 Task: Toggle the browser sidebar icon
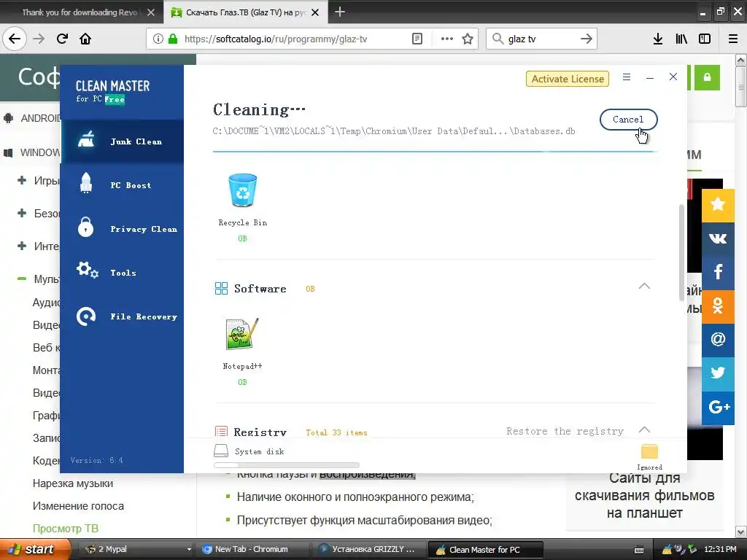pos(705,39)
